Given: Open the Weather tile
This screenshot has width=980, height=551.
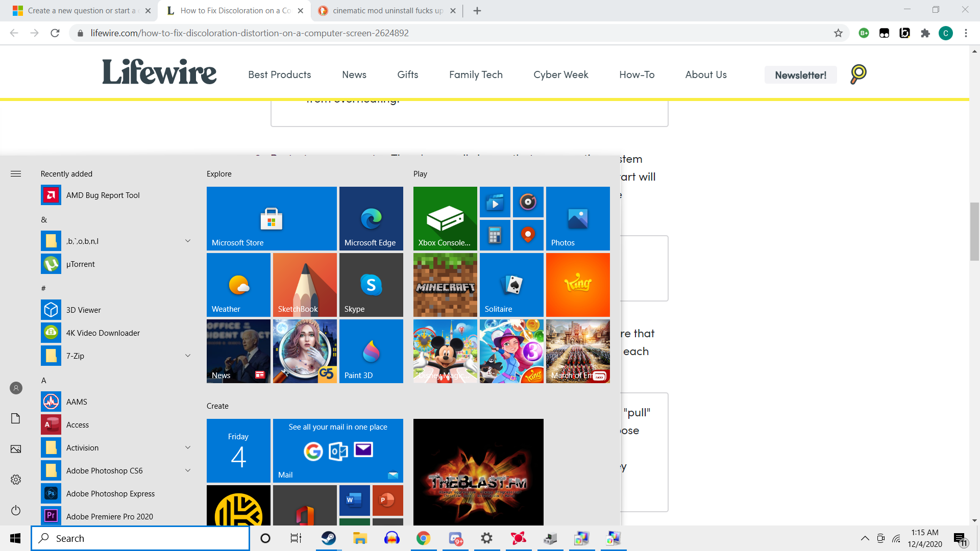Looking at the screenshot, I should click(238, 285).
